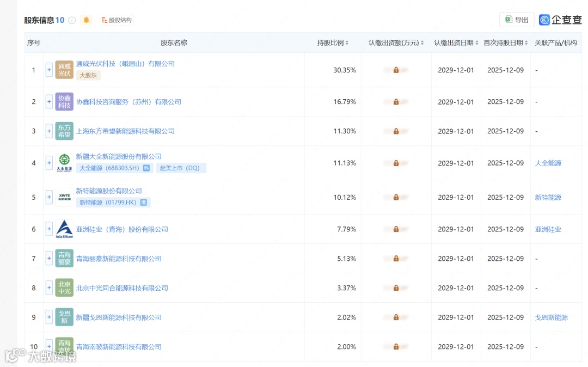Click the 戈恩斯 company logo
The image size is (588, 367).
tap(64, 317)
